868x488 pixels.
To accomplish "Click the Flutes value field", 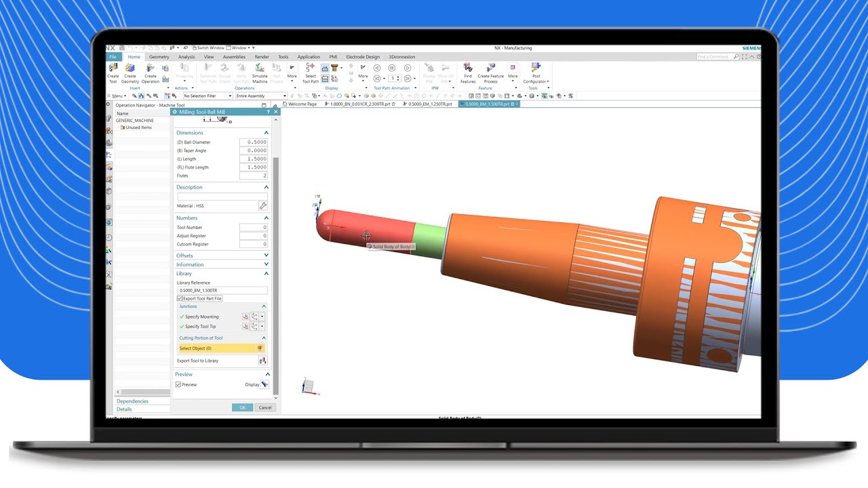I will pos(253,176).
